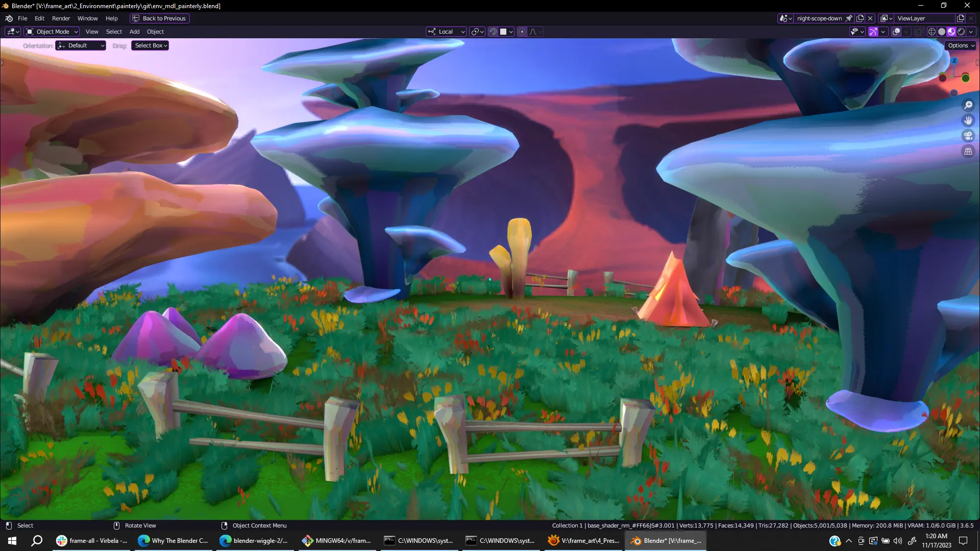
Task: Open Firefox frame-all Virbela taskbar item
Action: pos(92,541)
